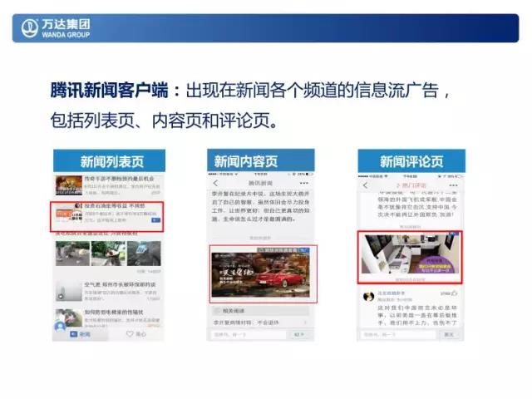Tap the blue user avatar icon in list page
The height and width of the screenshot is (399, 532).
60,327
